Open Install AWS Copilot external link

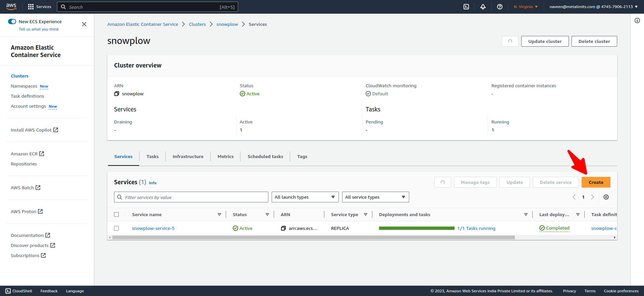pos(35,130)
